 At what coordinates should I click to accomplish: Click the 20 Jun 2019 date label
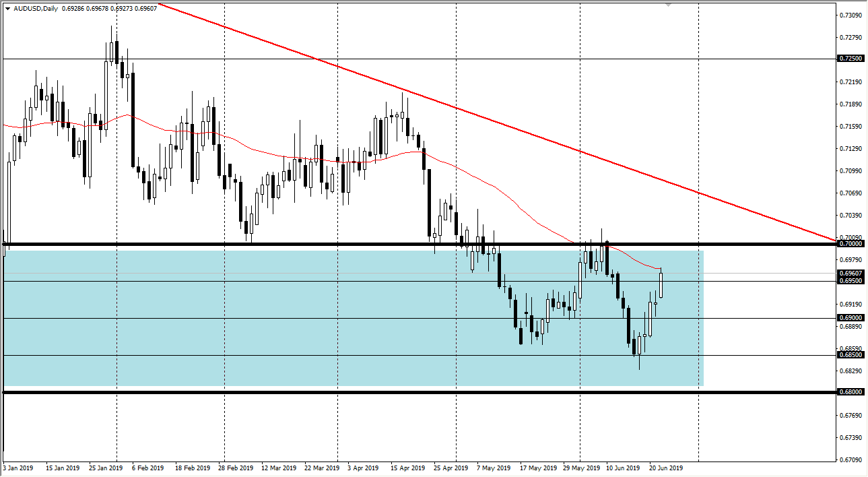point(666,468)
